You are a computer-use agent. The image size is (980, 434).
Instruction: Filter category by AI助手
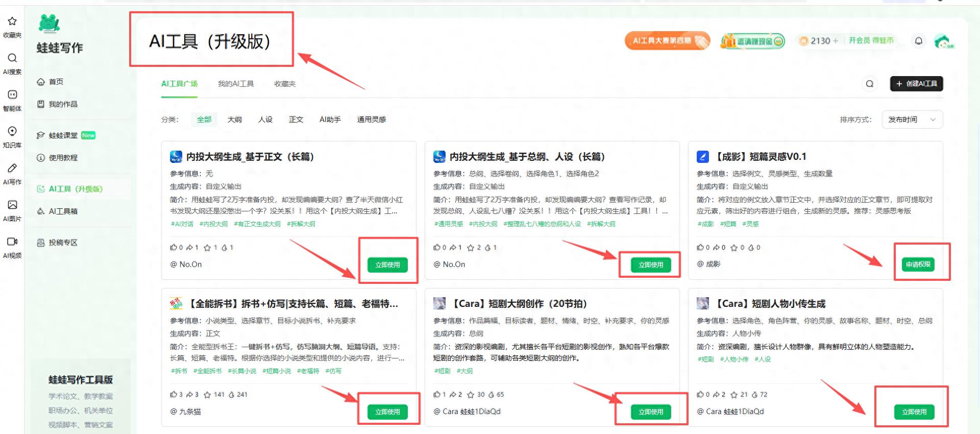click(x=330, y=119)
